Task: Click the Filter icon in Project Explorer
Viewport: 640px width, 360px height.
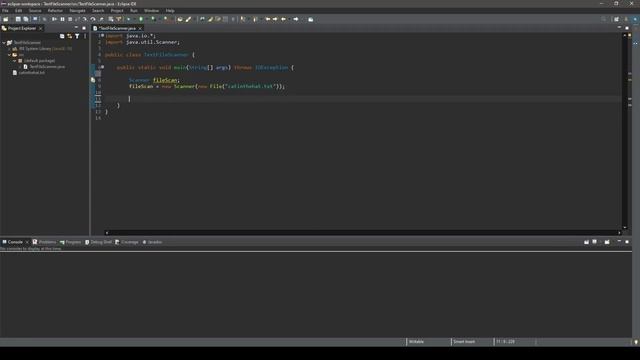Action: pyautogui.click(x=77, y=36)
